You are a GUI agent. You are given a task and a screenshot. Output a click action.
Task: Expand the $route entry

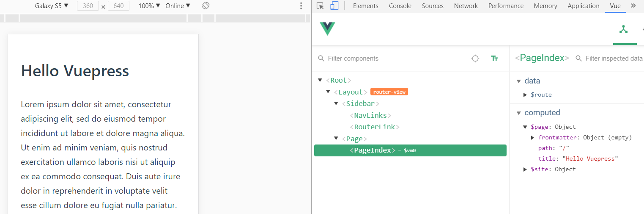525,94
